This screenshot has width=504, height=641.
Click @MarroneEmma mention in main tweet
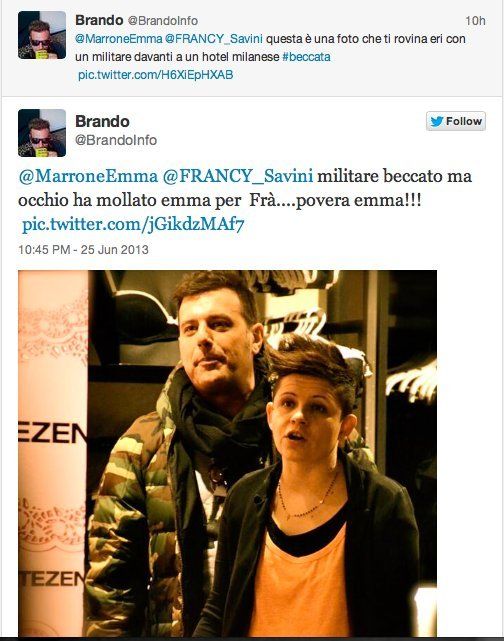click(x=88, y=176)
